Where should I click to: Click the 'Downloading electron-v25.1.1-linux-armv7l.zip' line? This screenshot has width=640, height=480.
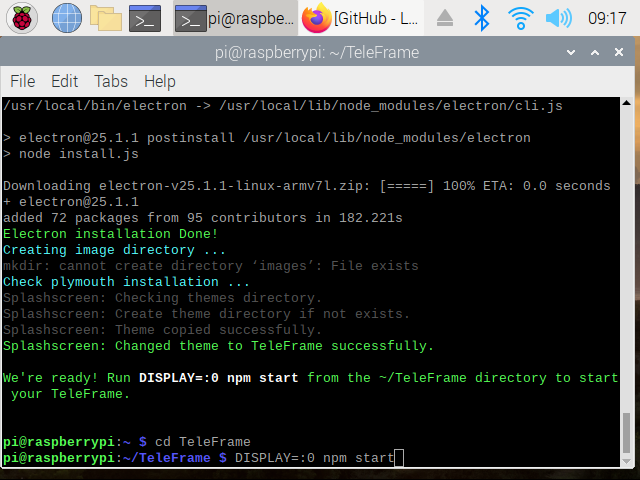pos(307,186)
